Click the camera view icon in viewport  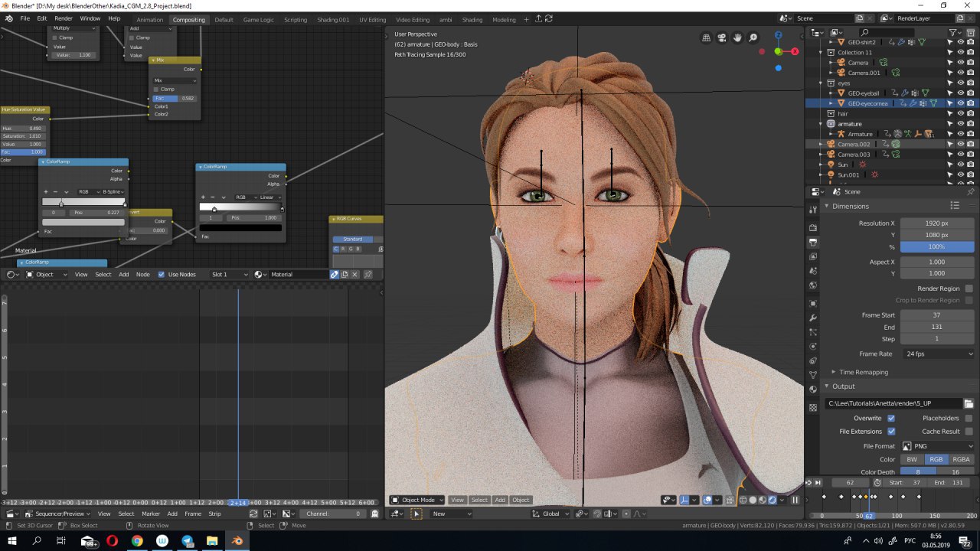point(721,37)
